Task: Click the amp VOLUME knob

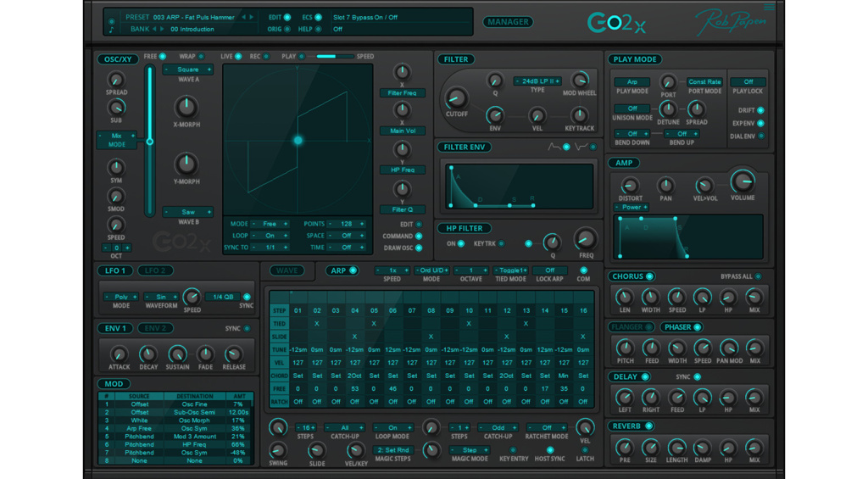Action: pyautogui.click(x=743, y=181)
